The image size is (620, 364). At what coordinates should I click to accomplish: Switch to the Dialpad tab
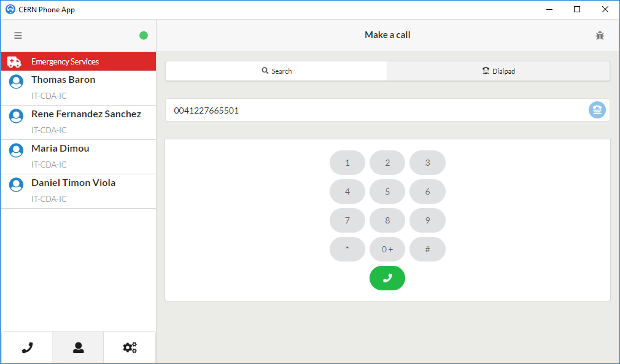pos(498,71)
